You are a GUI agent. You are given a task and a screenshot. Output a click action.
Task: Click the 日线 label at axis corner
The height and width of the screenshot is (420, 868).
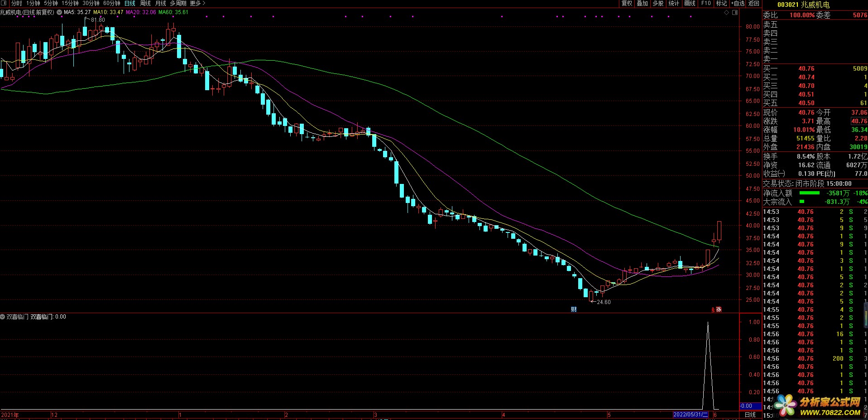click(x=750, y=415)
